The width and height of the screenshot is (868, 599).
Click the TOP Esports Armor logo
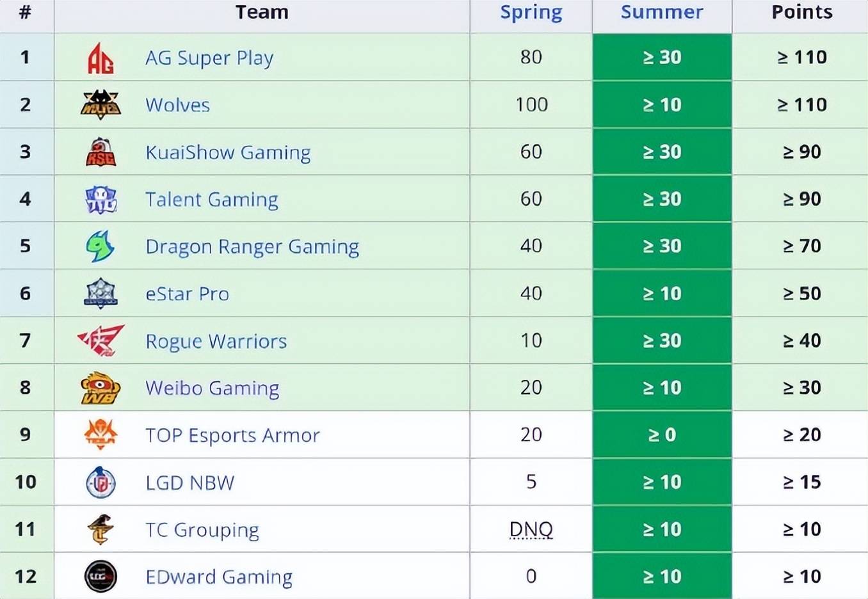pyautogui.click(x=100, y=435)
